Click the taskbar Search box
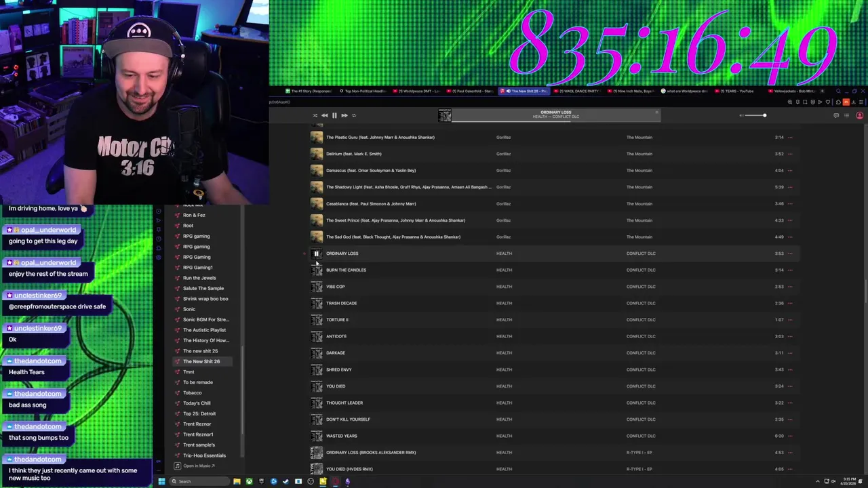868x488 pixels. (199, 481)
